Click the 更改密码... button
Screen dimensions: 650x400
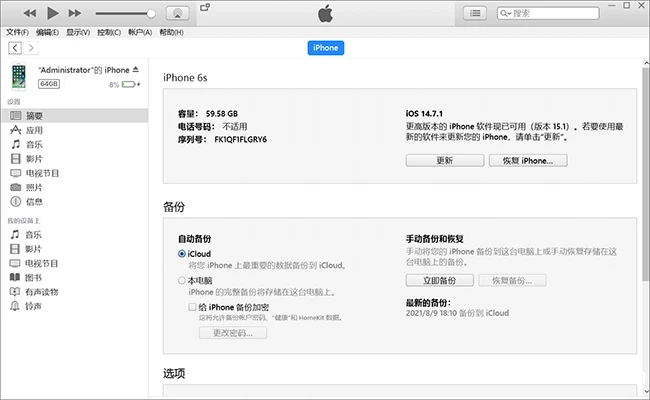[233, 333]
